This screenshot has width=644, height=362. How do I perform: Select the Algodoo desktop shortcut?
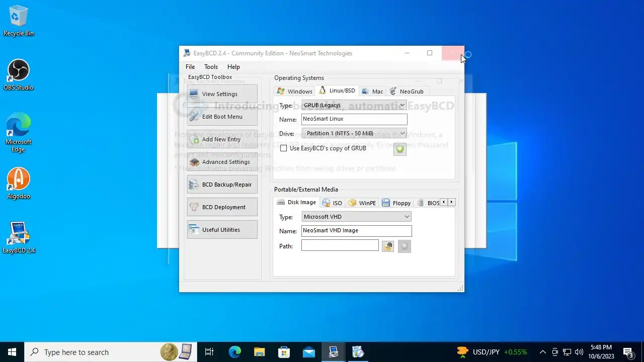[19, 184]
